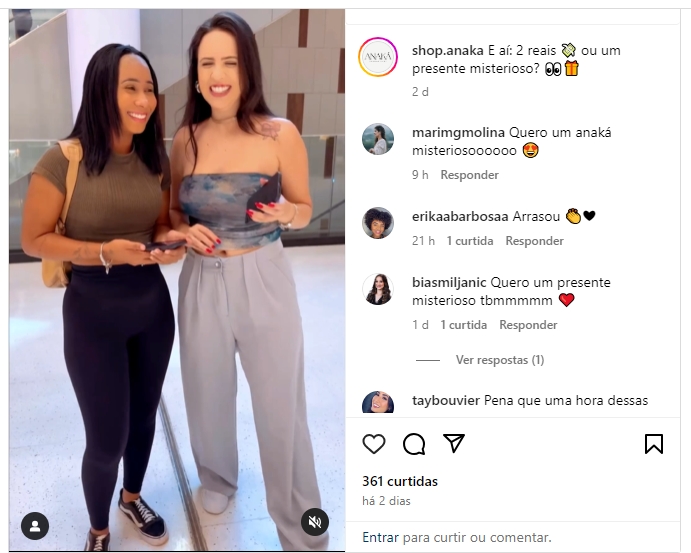Reply to biasmiljanic's comment

point(528,325)
